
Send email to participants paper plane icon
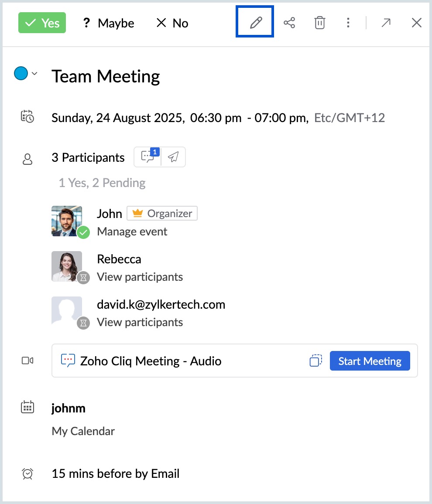(x=173, y=157)
